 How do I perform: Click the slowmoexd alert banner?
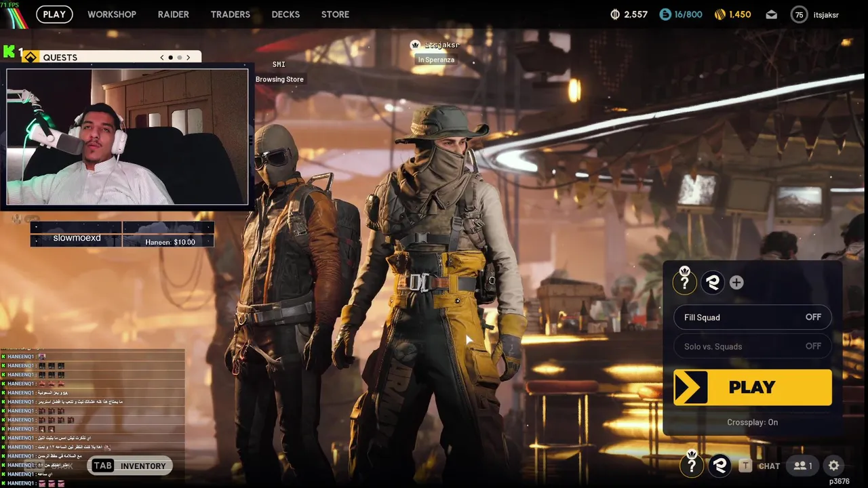point(76,235)
